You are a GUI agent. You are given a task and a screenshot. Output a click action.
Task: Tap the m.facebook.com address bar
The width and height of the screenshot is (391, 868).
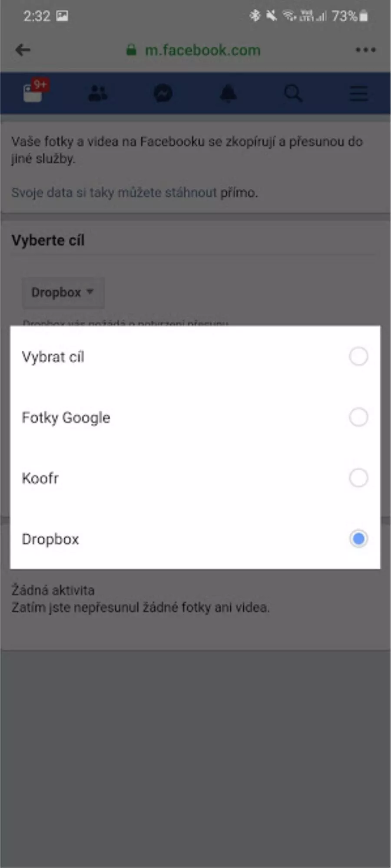[x=202, y=50]
